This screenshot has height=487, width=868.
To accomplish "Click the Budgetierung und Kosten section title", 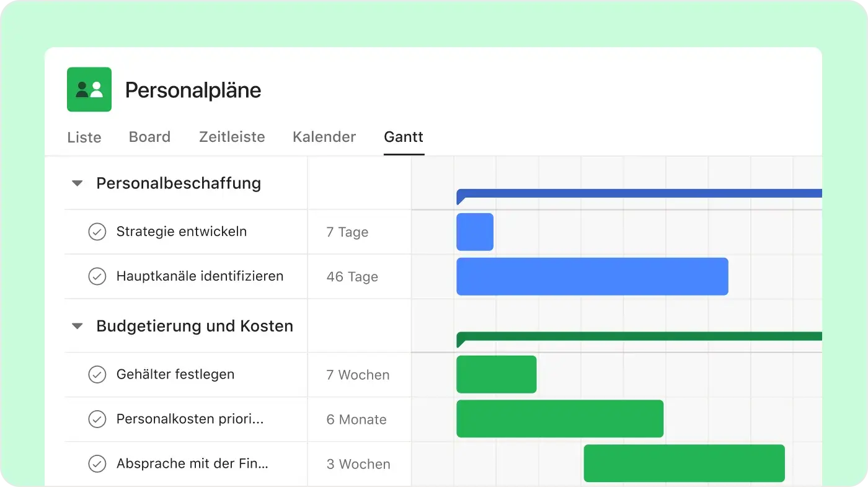I will 195,326.
